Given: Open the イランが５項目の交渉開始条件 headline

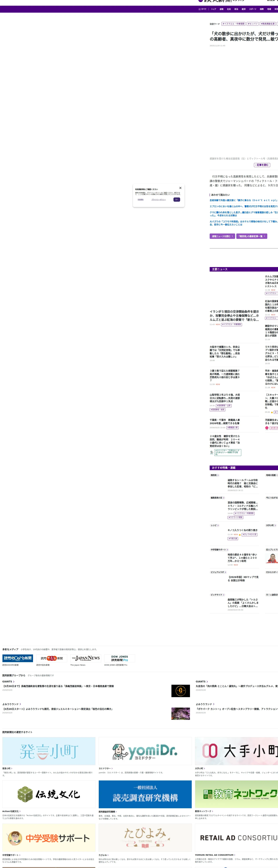Looking at the screenshot, I should 234,316.
